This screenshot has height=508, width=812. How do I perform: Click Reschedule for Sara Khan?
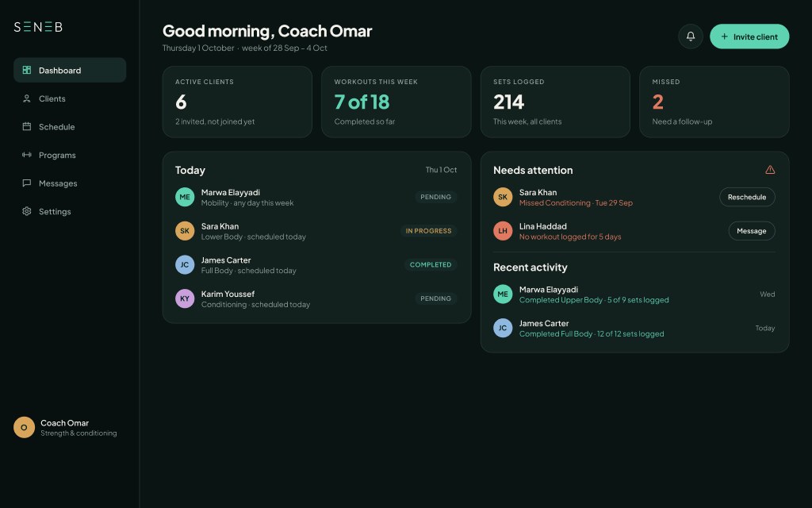click(x=747, y=197)
